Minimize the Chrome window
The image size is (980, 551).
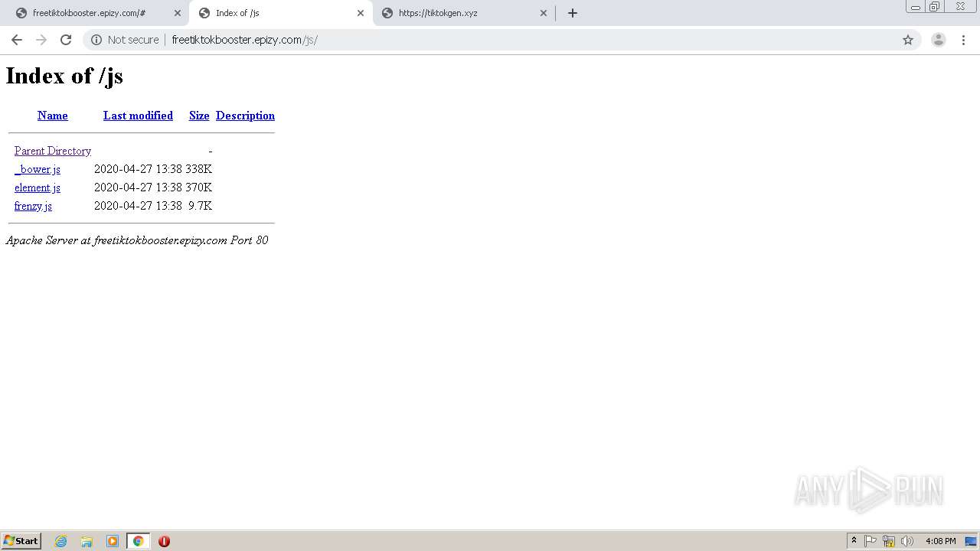point(916,7)
